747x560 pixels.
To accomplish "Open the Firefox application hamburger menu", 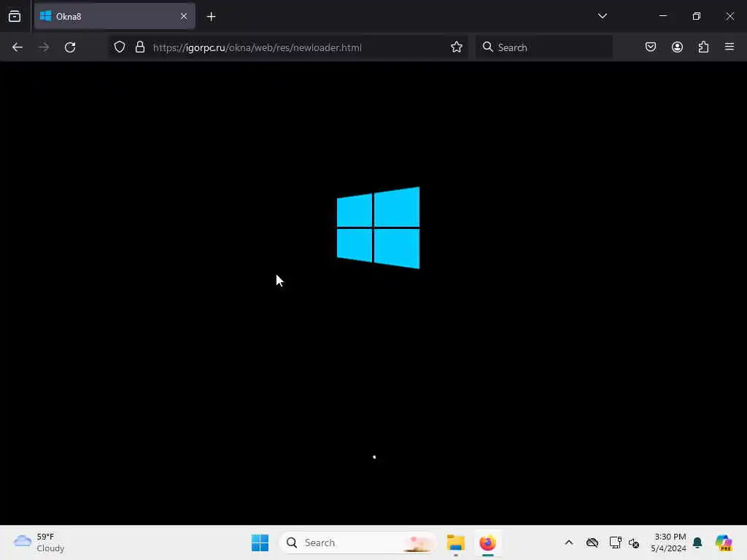I will coord(729,47).
